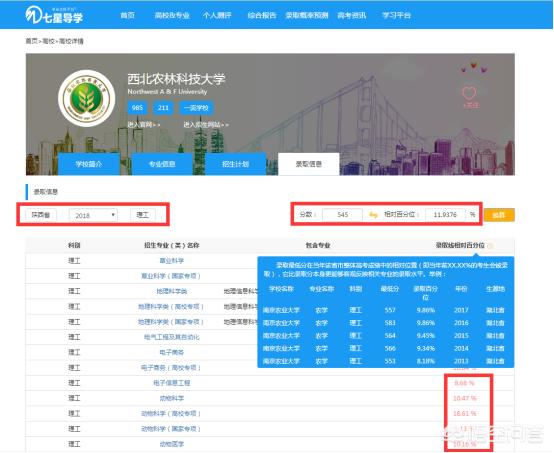Click the swap arrows icon between score fields

373,214
